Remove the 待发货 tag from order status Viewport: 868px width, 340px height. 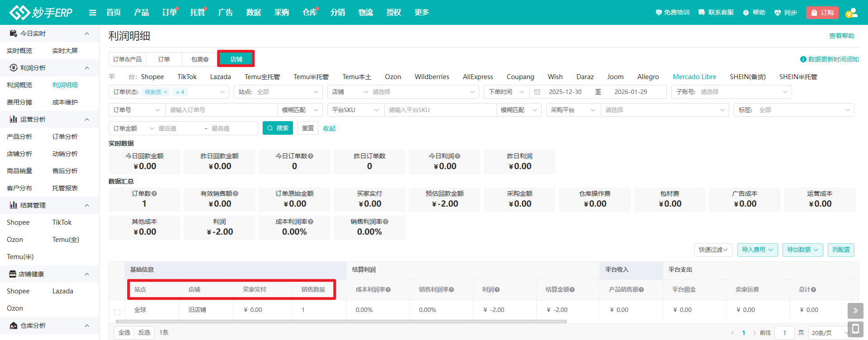165,92
